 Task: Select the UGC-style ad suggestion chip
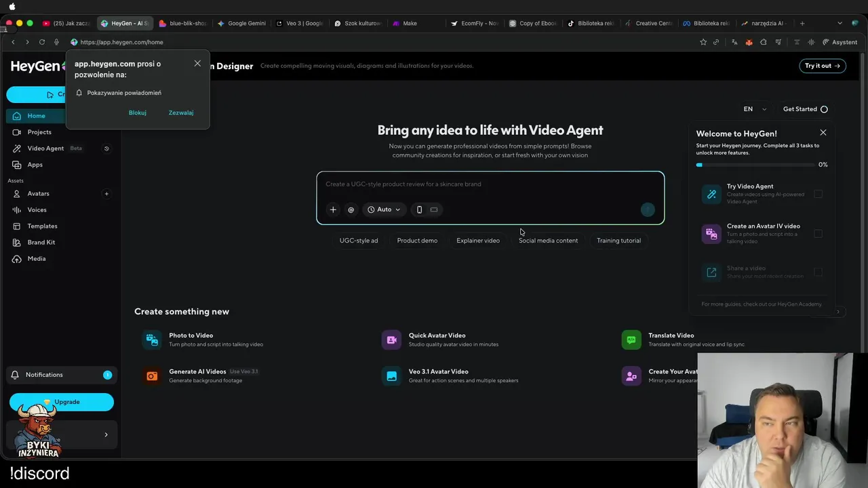pos(359,241)
